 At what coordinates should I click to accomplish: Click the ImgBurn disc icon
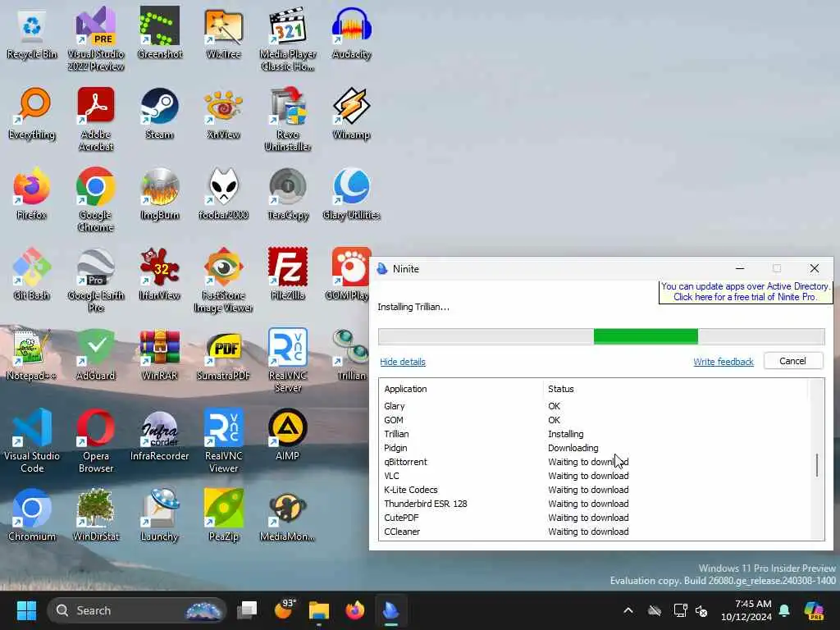click(x=160, y=194)
